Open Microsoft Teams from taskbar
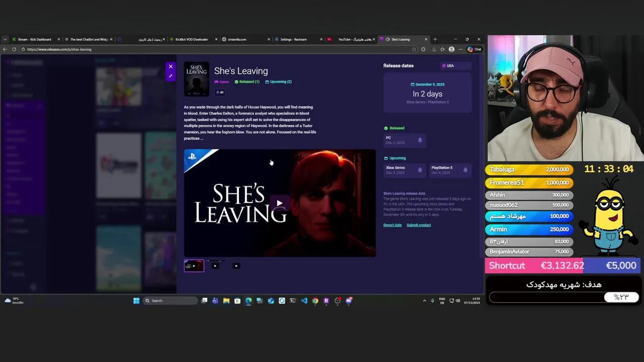This screenshot has width=644, height=362. point(215,301)
